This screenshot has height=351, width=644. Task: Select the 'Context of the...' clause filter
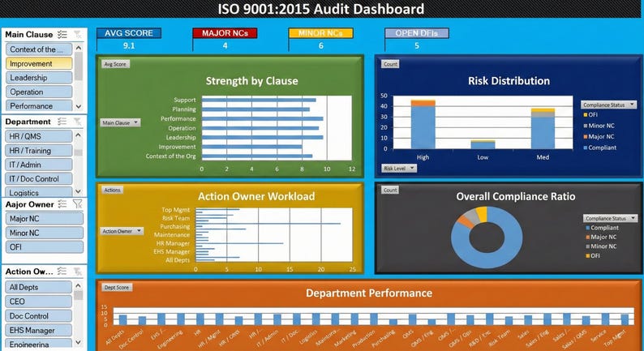(x=39, y=49)
